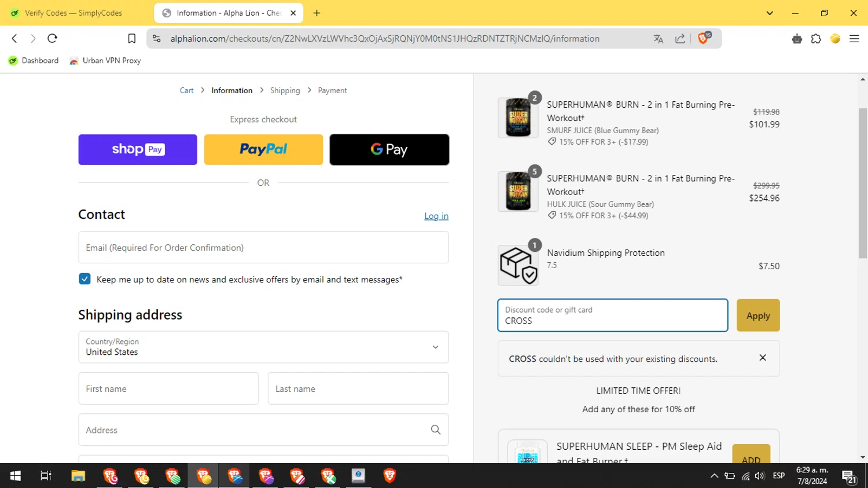The width and height of the screenshot is (868, 488).
Task: Click the $254.96 price
Action: (x=764, y=198)
